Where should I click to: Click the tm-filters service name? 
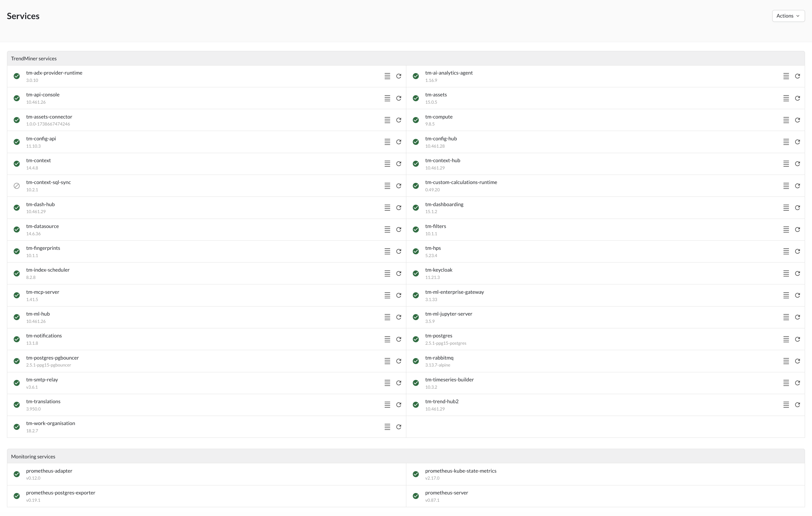tap(436, 226)
